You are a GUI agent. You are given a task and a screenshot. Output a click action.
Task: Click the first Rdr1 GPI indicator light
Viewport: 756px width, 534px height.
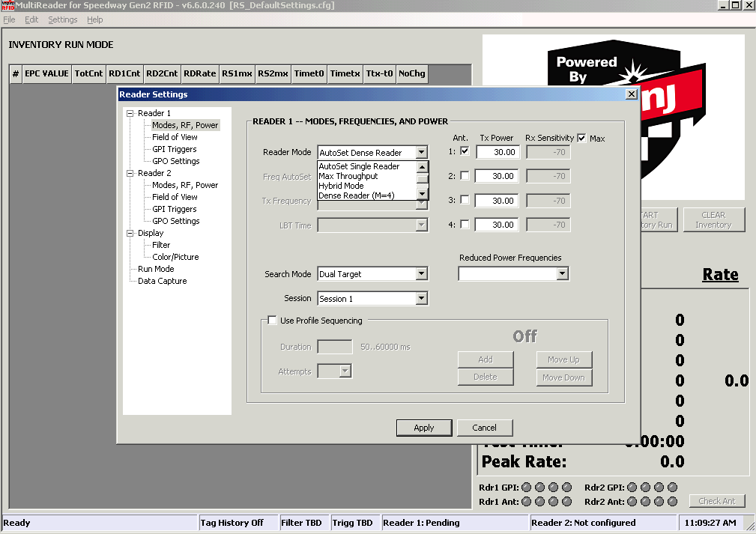click(x=525, y=488)
